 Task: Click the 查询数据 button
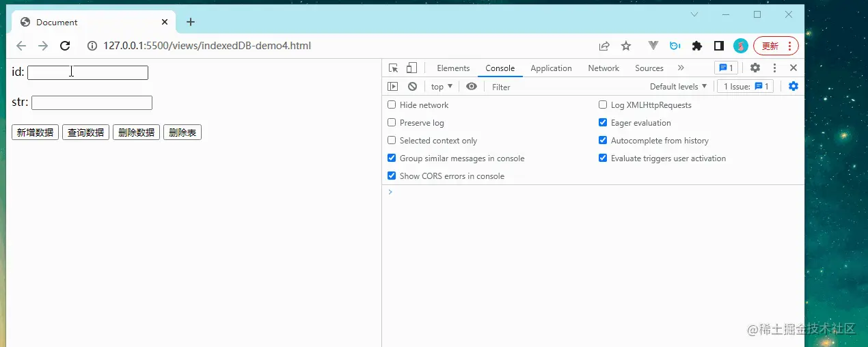85,133
